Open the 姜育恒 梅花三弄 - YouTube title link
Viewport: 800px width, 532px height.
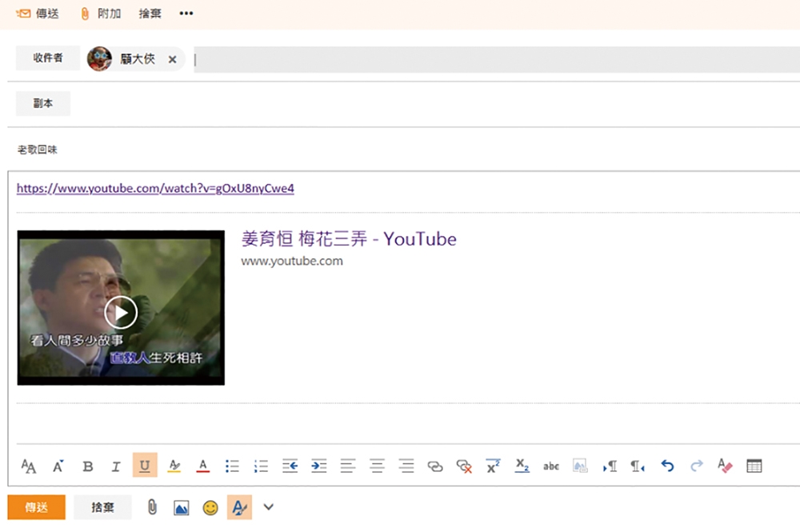point(349,238)
